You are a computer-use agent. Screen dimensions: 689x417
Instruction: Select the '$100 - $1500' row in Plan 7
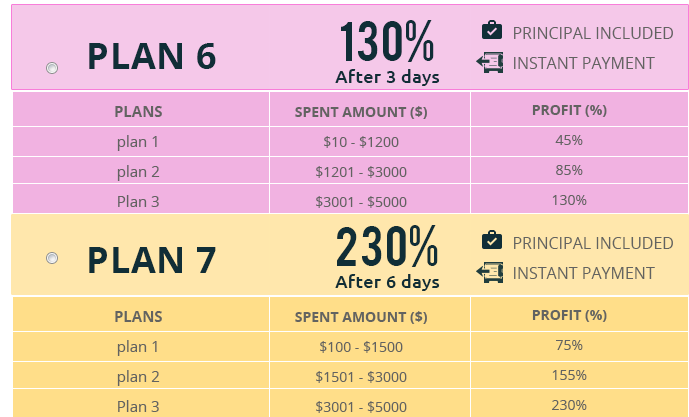(361, 347)
